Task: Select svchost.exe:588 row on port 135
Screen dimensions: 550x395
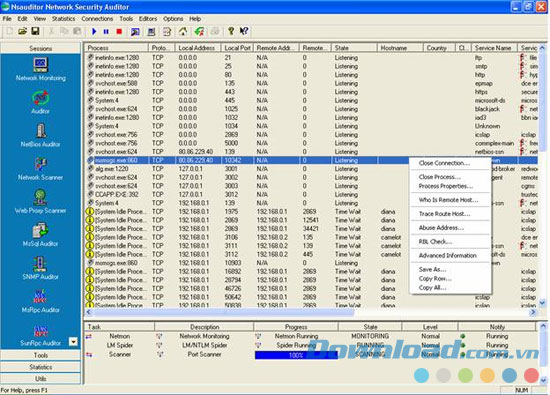Action: (310, 83)
